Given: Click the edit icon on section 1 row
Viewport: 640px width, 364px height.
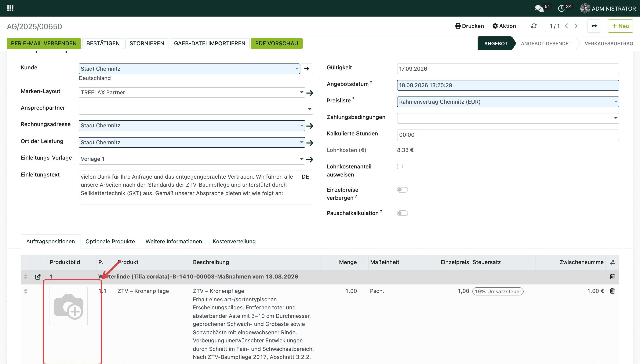Looking at the screenshot, I should pos(38,277).
